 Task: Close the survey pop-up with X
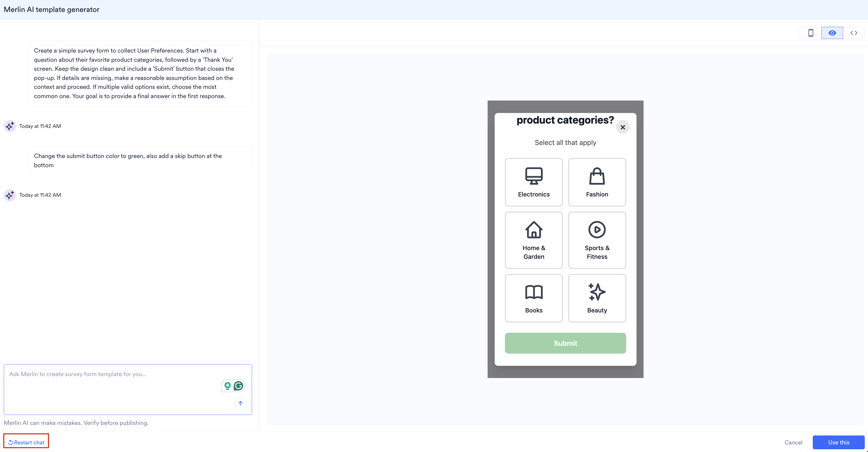pyautogui.click(x=622, y=127)
